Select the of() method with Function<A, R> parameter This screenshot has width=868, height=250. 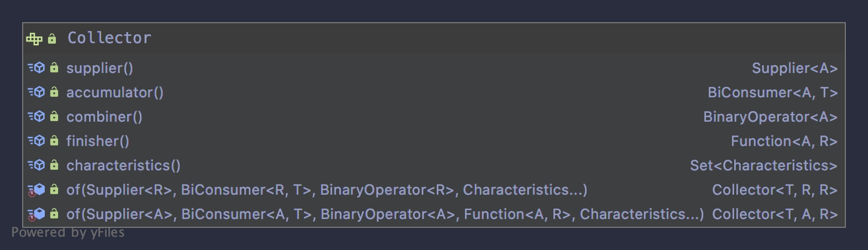385,214
